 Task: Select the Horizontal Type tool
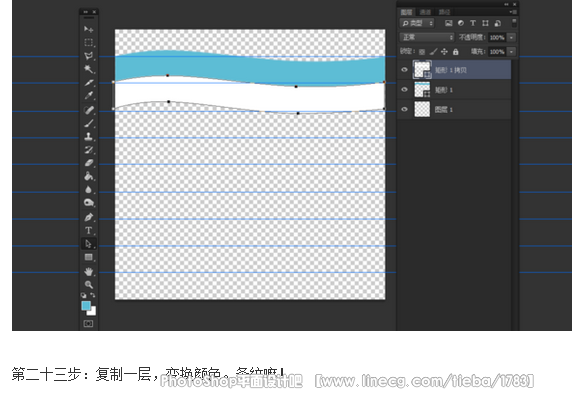tap(88, 230)
